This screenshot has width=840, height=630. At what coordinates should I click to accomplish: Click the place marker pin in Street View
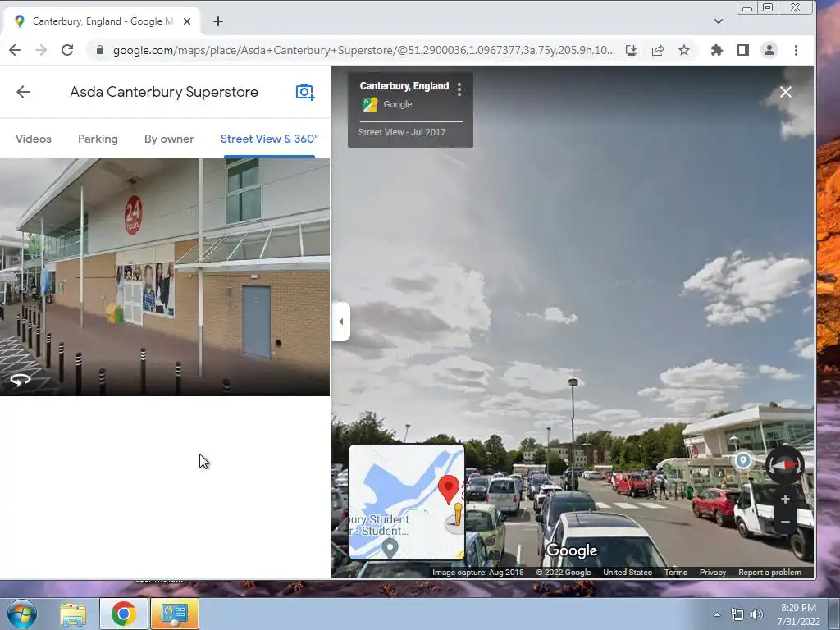743,460
